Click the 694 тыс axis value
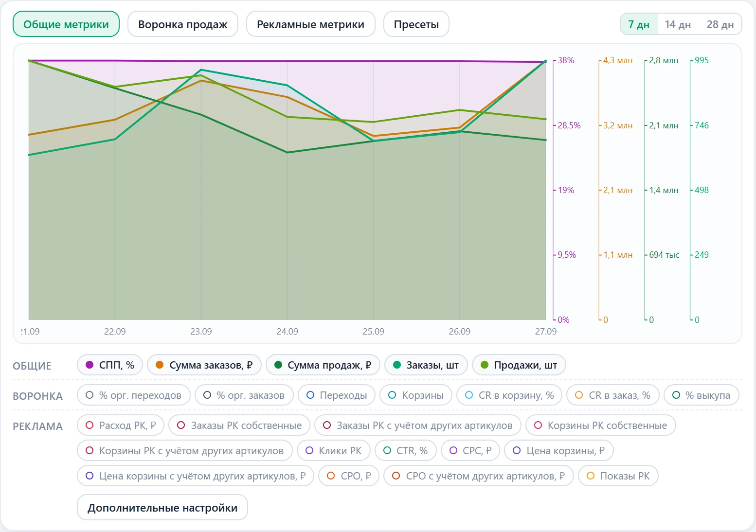The image size is (756, 532). pyautogui.click(x=664, y=255)
